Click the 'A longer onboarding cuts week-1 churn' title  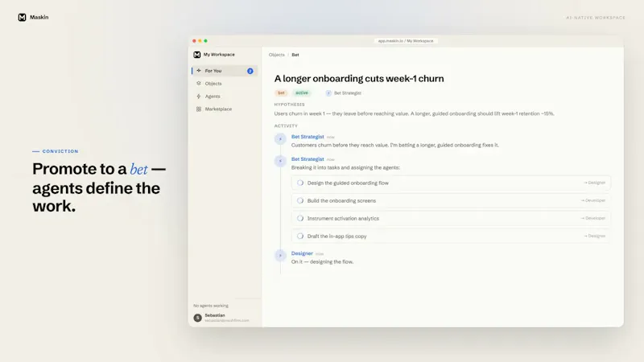[359, 78]
